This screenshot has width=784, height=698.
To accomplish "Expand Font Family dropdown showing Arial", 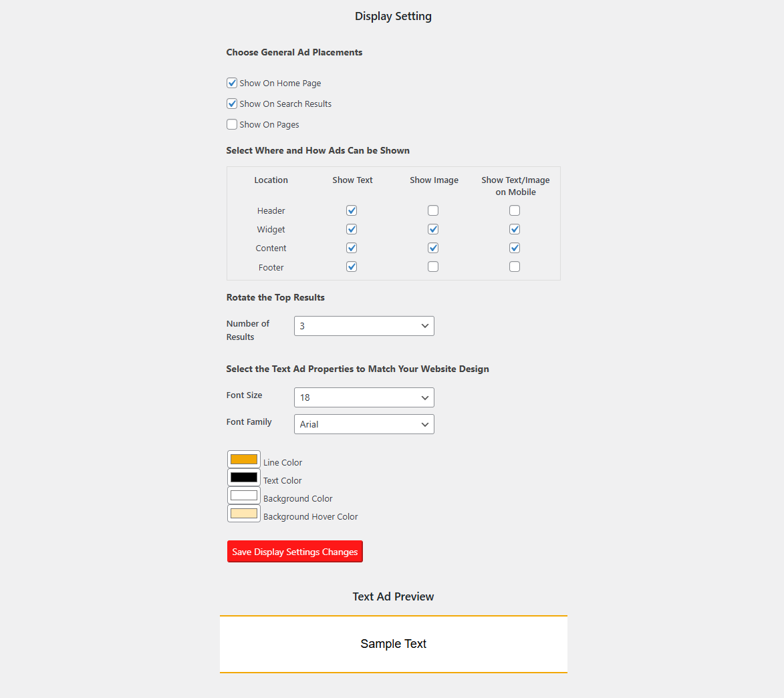I will [x=364, y=424].
